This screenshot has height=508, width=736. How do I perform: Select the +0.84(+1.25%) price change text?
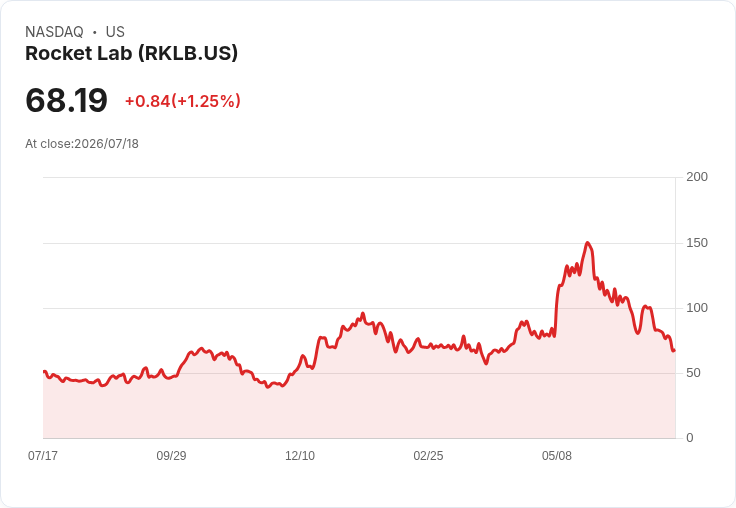click(183, 101)
